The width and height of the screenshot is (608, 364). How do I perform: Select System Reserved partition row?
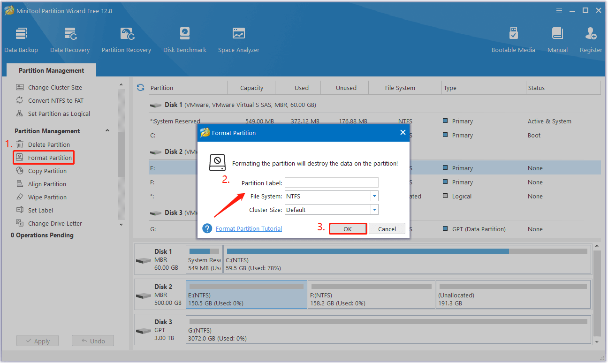(374, 121)
